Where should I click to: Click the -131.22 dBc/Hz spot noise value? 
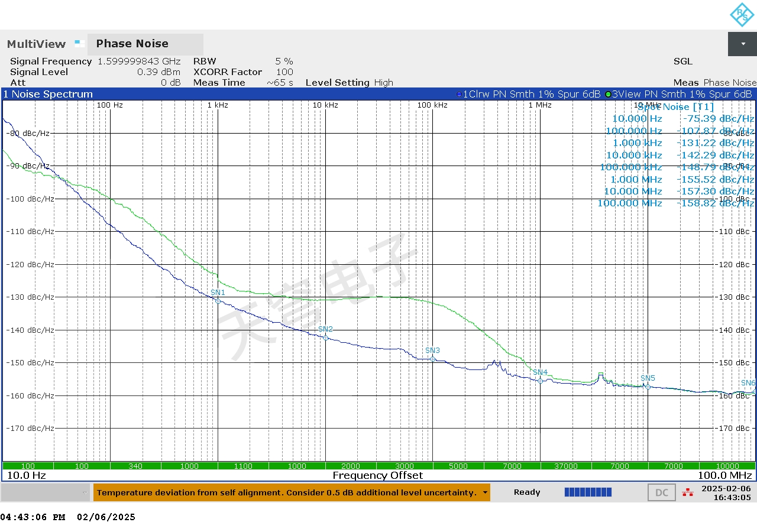[x=716, y=143]
